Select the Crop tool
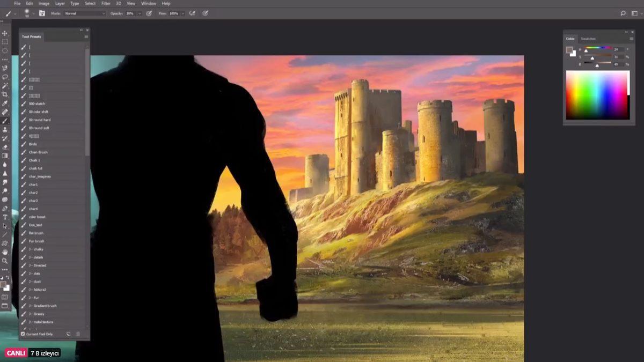The width and height of the screenshot is (644, 362). [x=5, y=94]
